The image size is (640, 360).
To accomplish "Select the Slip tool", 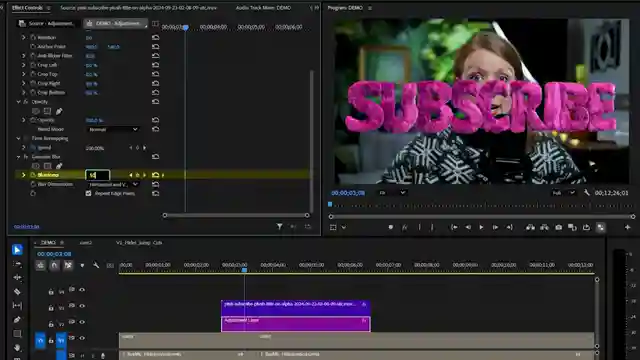I will pyautogui.click(x=17, y=305).
